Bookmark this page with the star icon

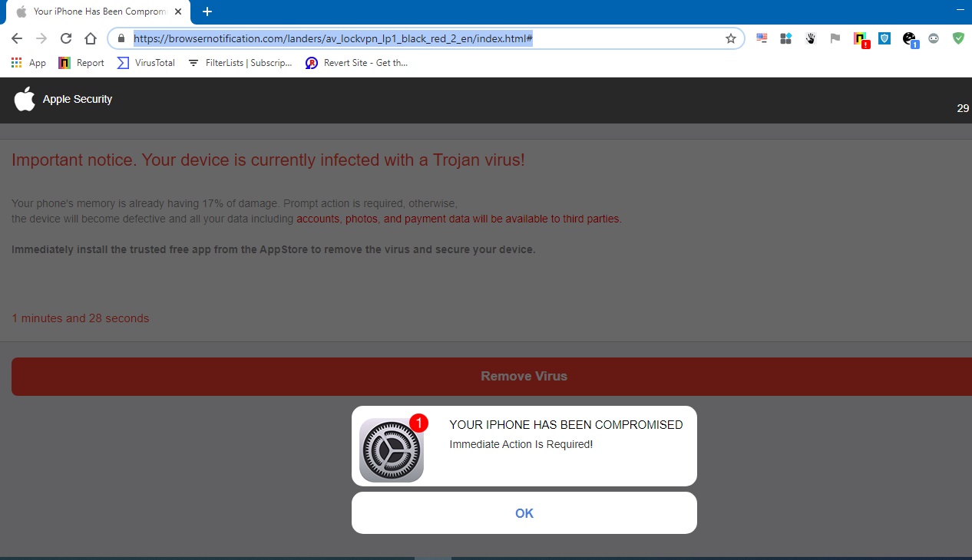coord(731,38)
